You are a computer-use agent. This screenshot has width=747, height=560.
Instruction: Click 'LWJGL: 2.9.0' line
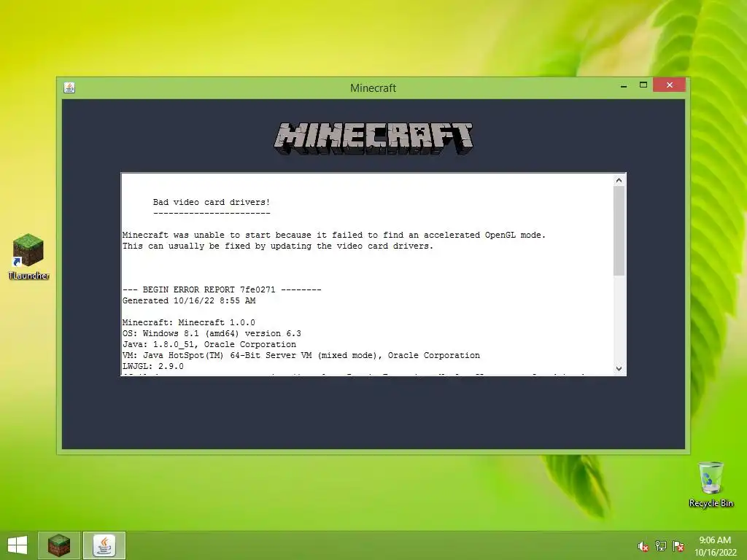point(153,366)
